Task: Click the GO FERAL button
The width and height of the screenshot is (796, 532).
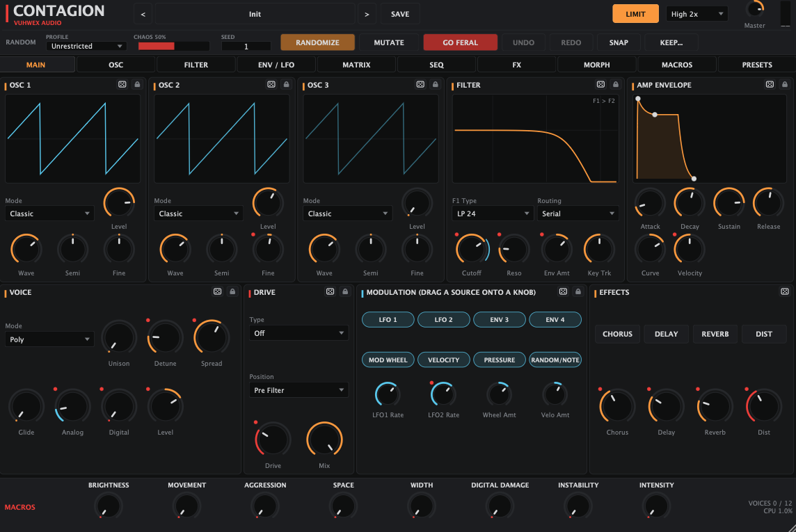Action: [460, 42]
